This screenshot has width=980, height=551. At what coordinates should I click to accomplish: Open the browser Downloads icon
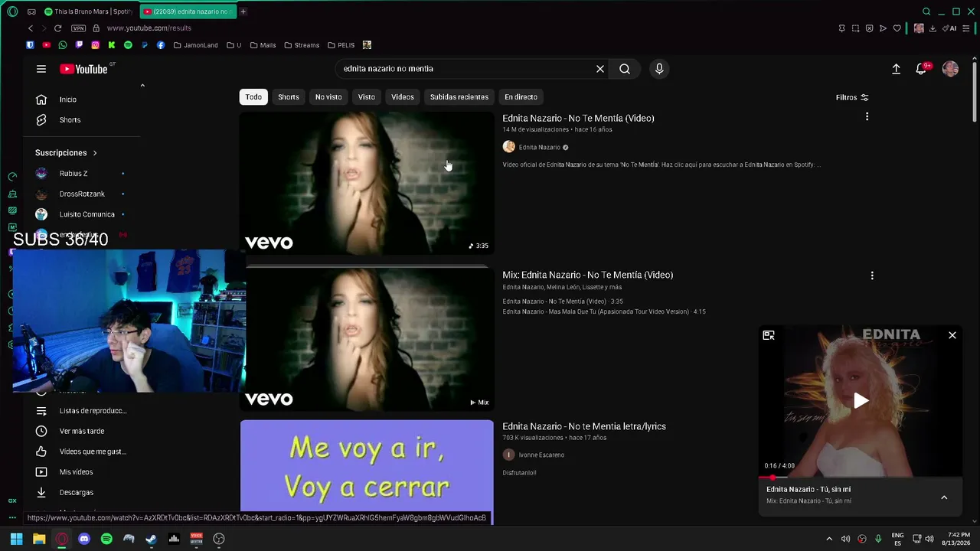coord(933,28)
